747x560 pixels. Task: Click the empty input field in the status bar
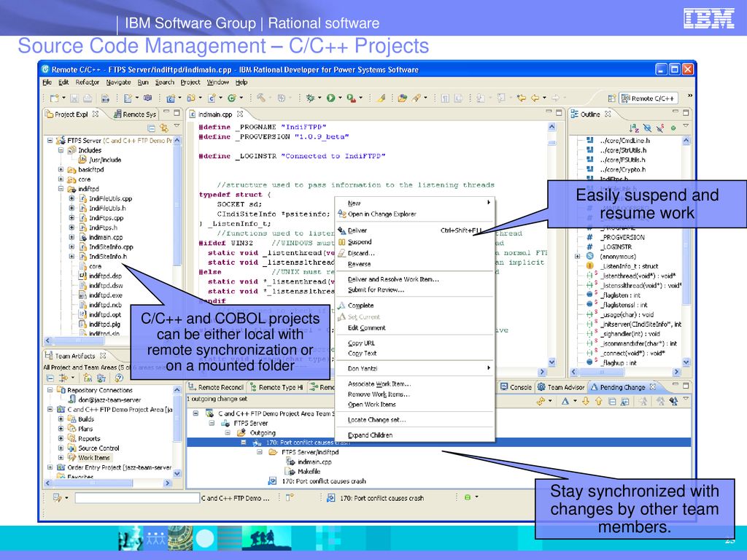pos(136,498)
